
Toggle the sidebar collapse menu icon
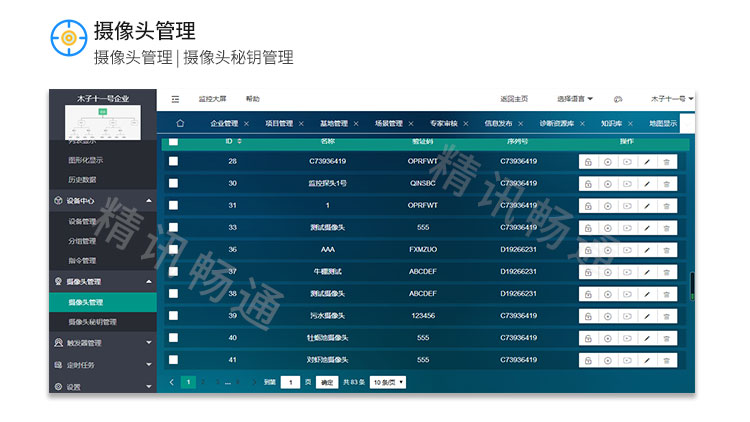(175, 99)
